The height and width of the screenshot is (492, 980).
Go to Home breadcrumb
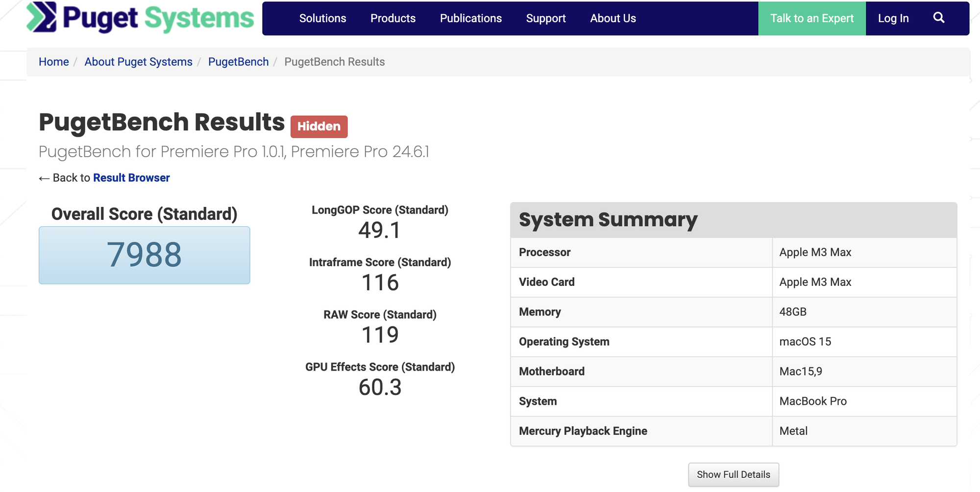pos(54,62)
